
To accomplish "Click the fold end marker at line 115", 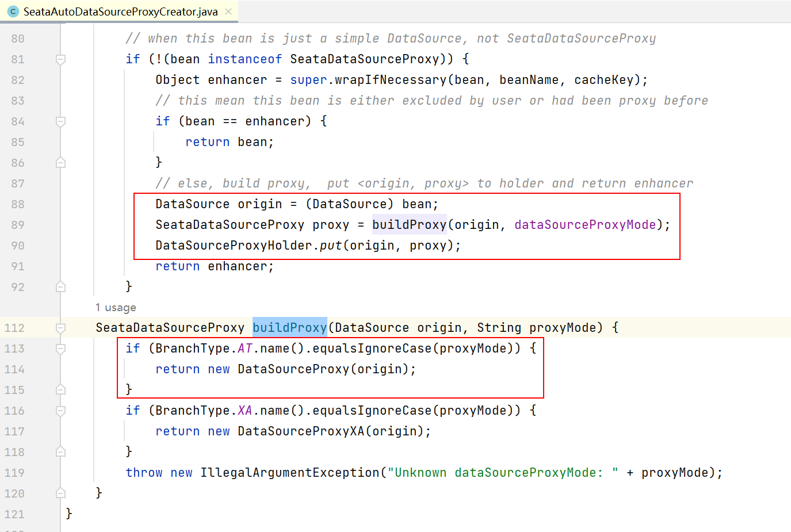I will pyautogui.click(x=60, y=390).
